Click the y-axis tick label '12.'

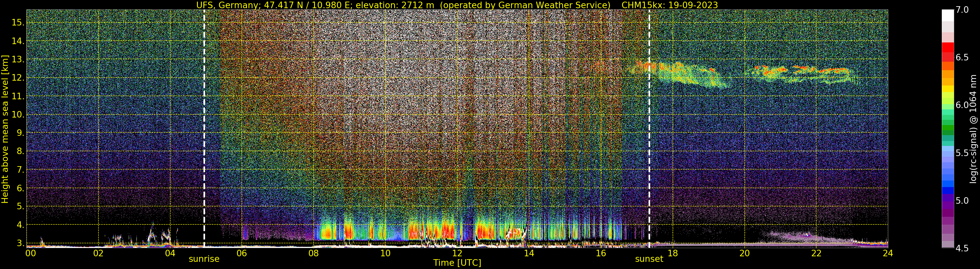(x=18, y=78)
